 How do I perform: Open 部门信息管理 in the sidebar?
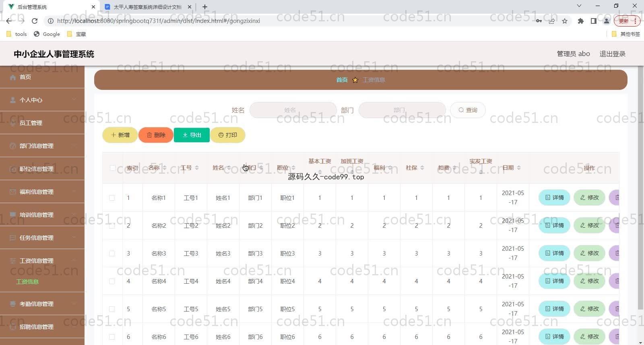42,146
